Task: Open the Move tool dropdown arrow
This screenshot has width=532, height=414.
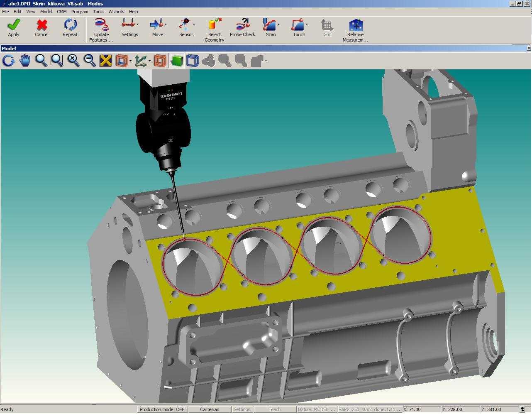Action: [166, 24]
